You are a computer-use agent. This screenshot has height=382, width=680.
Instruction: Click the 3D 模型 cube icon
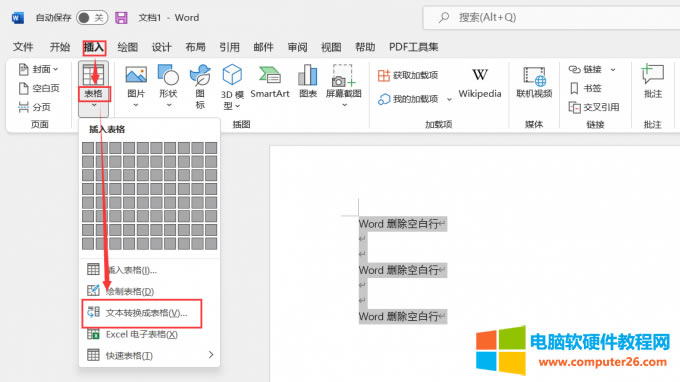pos(232,75)
